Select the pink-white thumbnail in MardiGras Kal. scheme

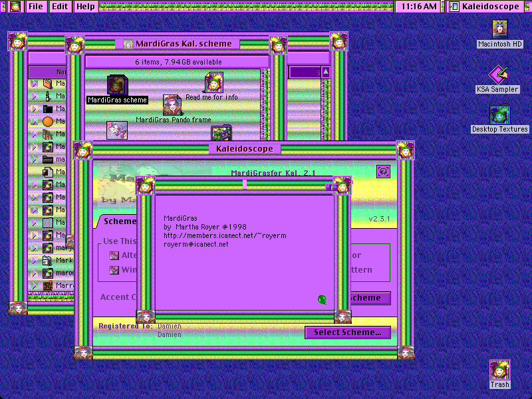point(117,130)
